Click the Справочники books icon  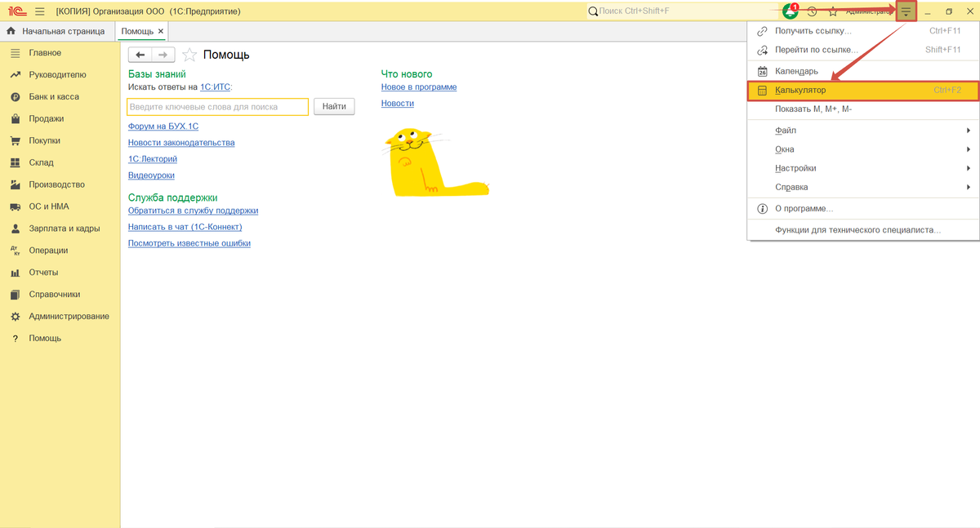[15, 295]
